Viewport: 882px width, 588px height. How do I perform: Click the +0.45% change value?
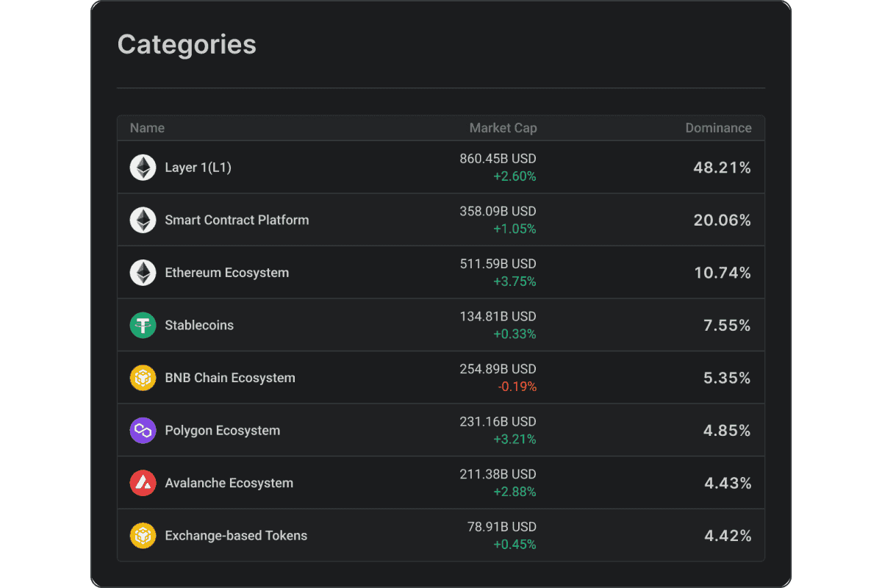coord(514,545)
